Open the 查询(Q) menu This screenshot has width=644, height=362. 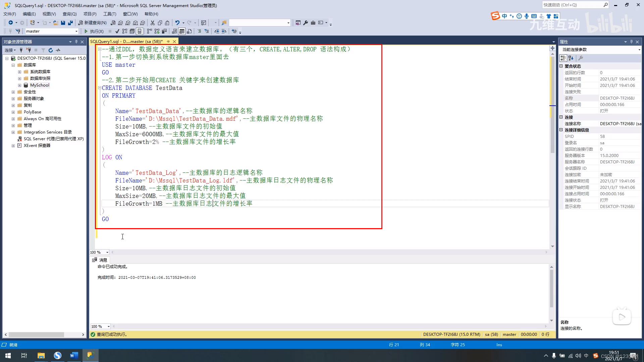coord(69,14)
